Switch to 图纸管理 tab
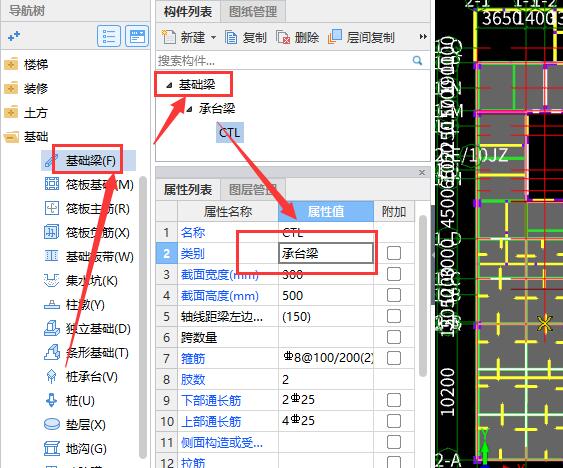Screen dimensions: 563x468 253,12
